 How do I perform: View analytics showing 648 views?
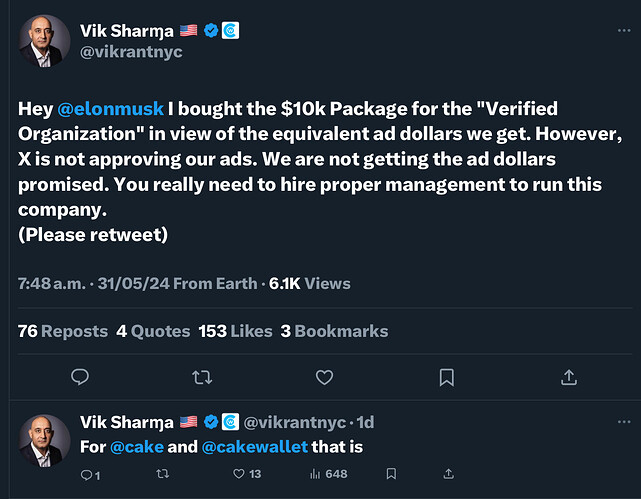[x=328, y=474]
